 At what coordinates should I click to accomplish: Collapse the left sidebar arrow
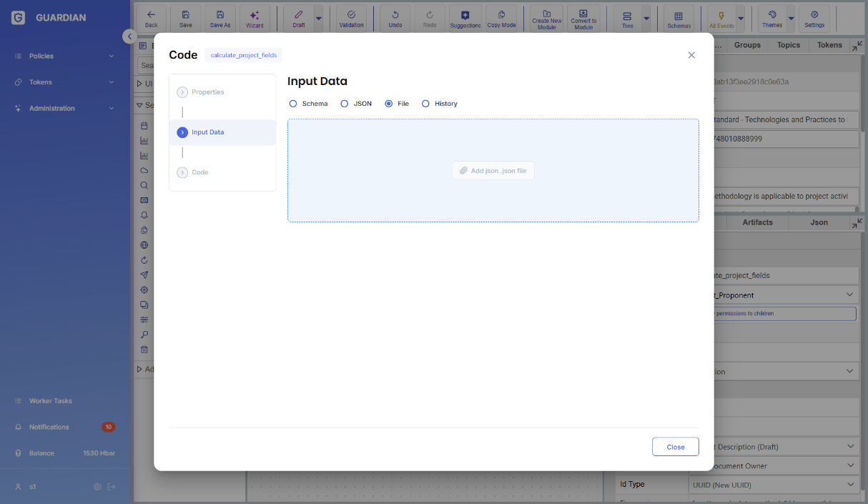[x=129, y=36]
